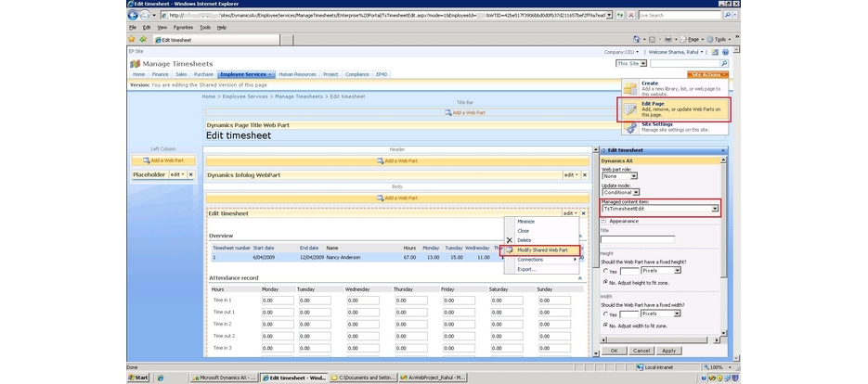The height and width of the screenshot is (384, 868).
Task: Open the Site Actions dropdown
Action: coord(707,74)
